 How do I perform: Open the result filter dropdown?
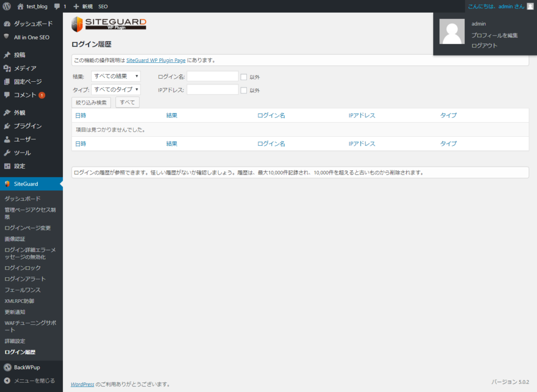pos(116,77)
